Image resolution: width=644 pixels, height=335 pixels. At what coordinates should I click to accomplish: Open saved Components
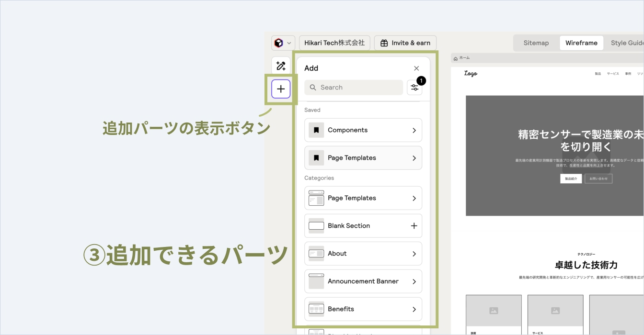click(x=363, y=130)
